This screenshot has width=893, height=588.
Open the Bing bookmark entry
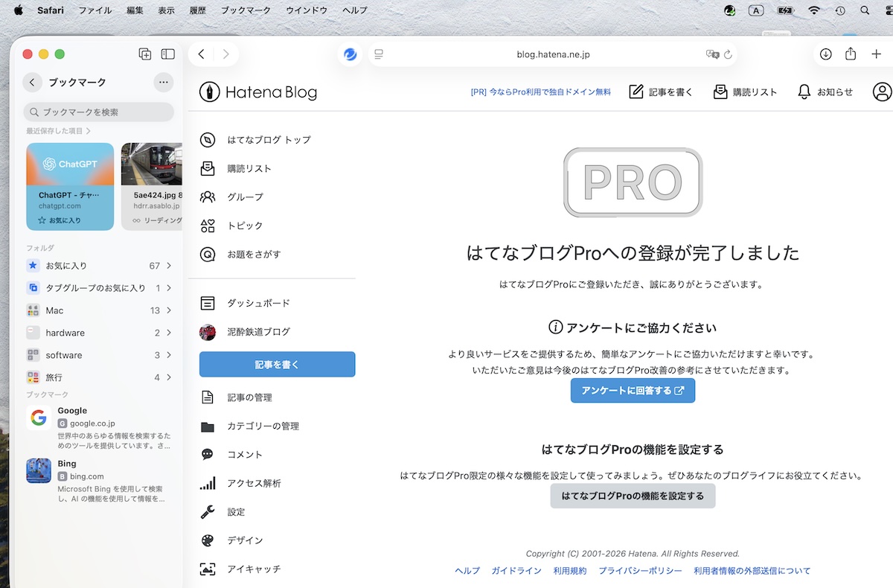coord(100,481)
